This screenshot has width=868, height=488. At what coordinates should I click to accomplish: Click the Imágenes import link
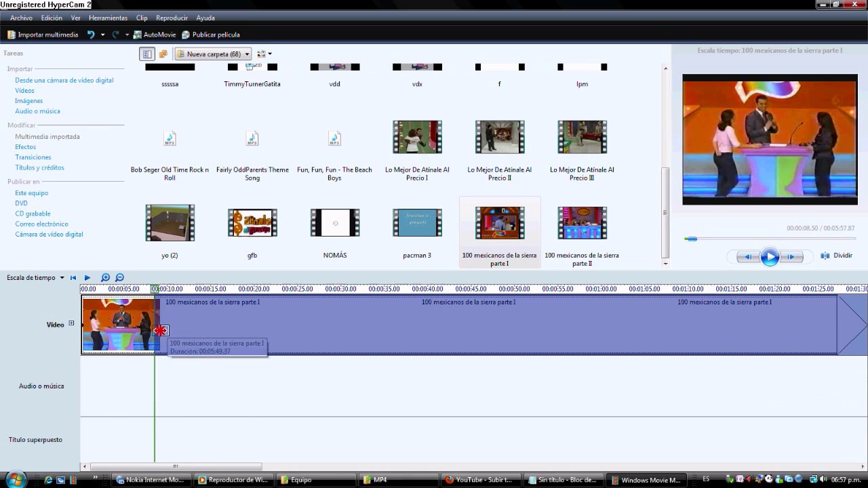pyautogui.click(x=29, y=100)
